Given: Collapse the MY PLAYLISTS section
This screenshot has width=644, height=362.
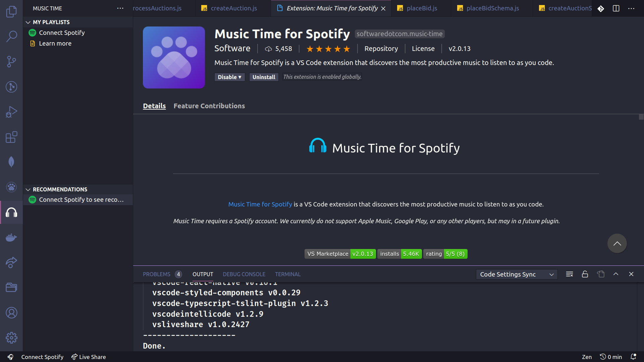Looking at the screenshot, I should click(28, 22).
